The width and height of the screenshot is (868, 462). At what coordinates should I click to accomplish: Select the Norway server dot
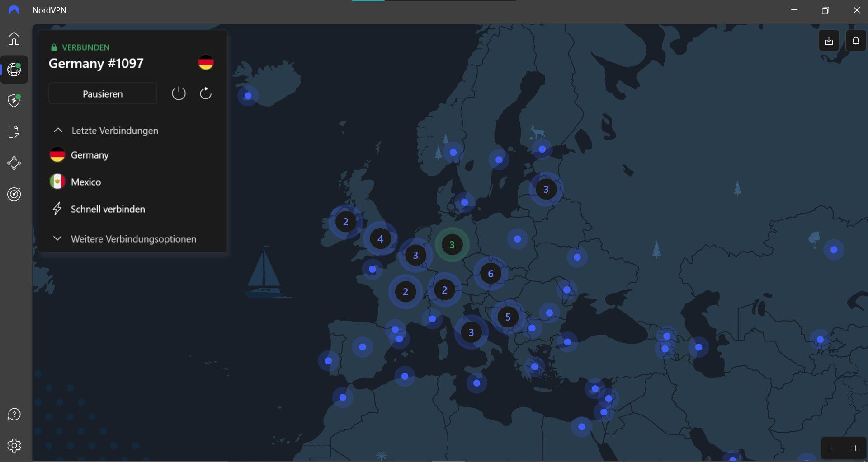tap(453, 153)
